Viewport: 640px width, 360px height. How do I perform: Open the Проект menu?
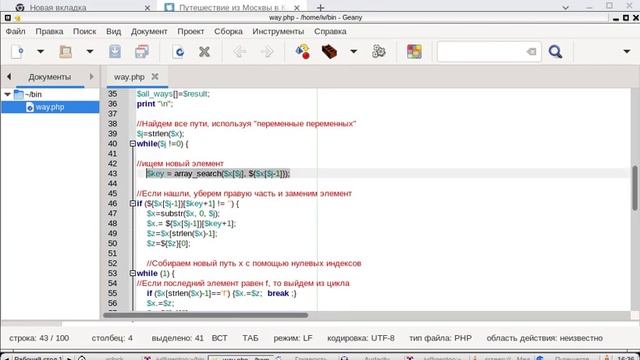191,31
